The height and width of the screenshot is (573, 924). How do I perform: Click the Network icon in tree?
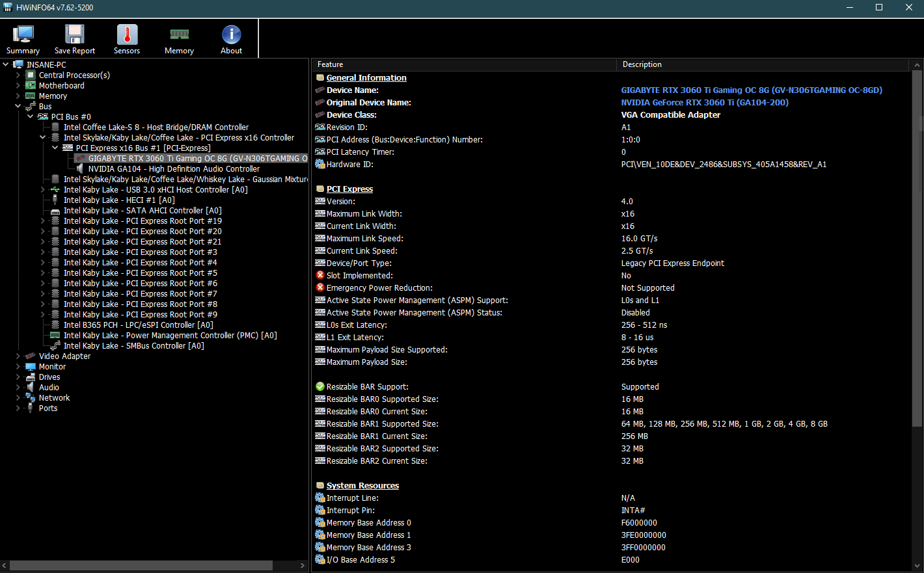click(x=31, y=397)
